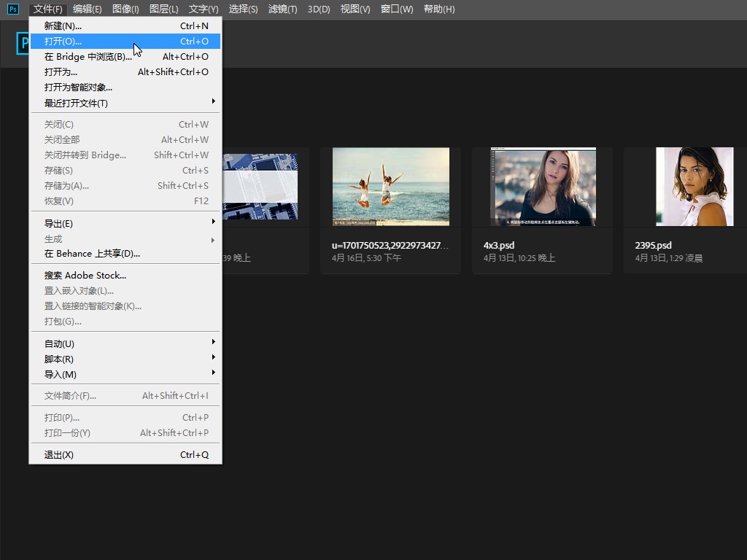The height and width of the screenshot is (560, 747).
Task: Open the 编辑(E) menu
Action: [x=88, y=9]
